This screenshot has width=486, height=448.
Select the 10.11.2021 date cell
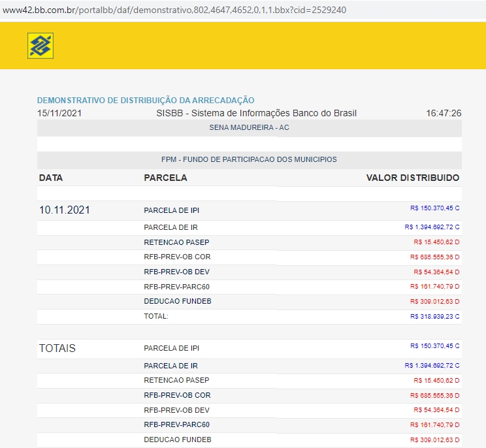click(x=65, y=210)
